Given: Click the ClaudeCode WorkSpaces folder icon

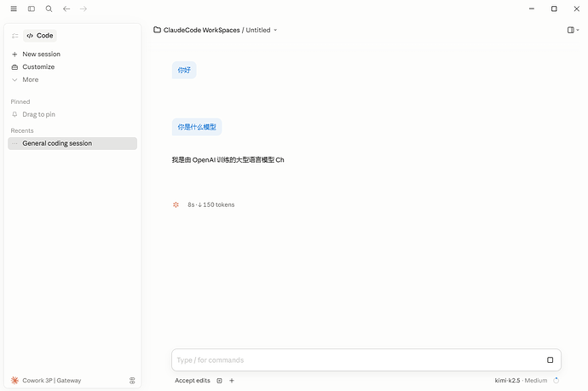Looking at the screenshot, I should coord(157,30).
